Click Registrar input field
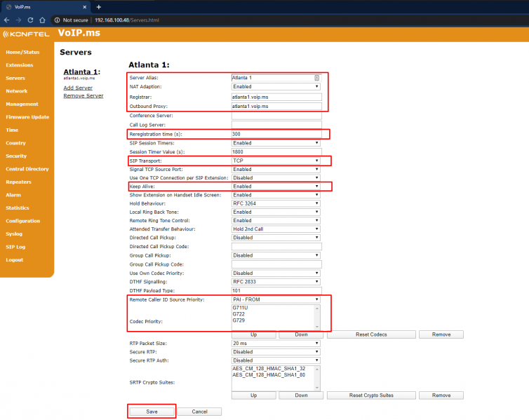Image resolution: width=529 pixels, height=420 pixels. [x=276, y=97]
